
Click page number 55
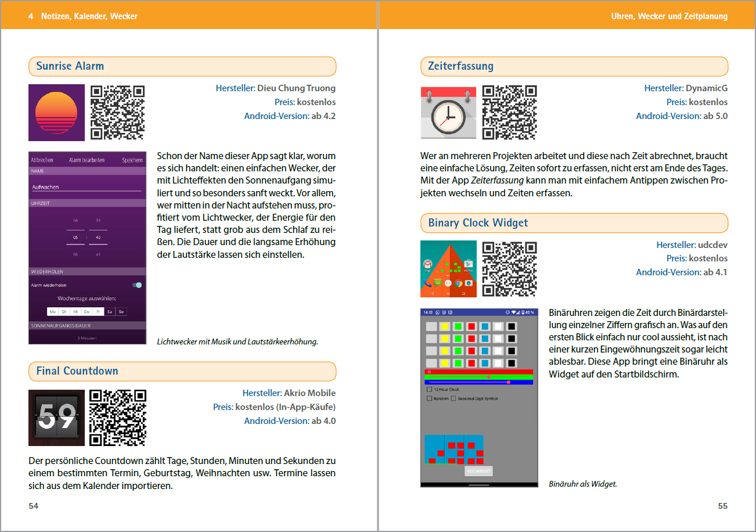(x=722, y=506)
